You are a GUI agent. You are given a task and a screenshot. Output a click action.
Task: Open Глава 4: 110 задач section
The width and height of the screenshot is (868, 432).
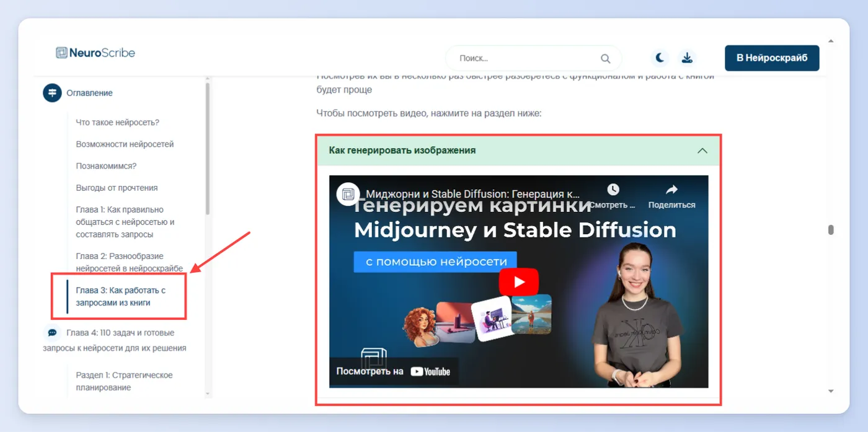pos(115,340)
